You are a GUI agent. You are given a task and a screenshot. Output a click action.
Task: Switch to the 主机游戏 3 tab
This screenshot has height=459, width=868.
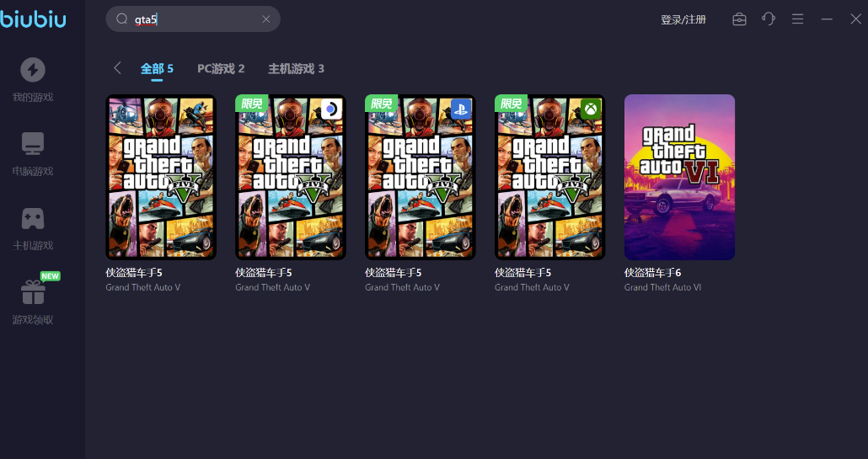pos(296,69)
